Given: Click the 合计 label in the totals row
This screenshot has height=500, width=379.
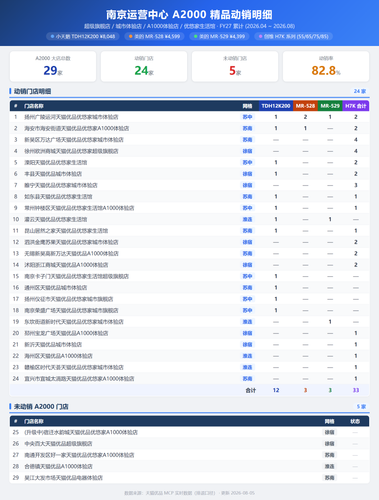Looking at the screenshot, I should tap(251, 390).
